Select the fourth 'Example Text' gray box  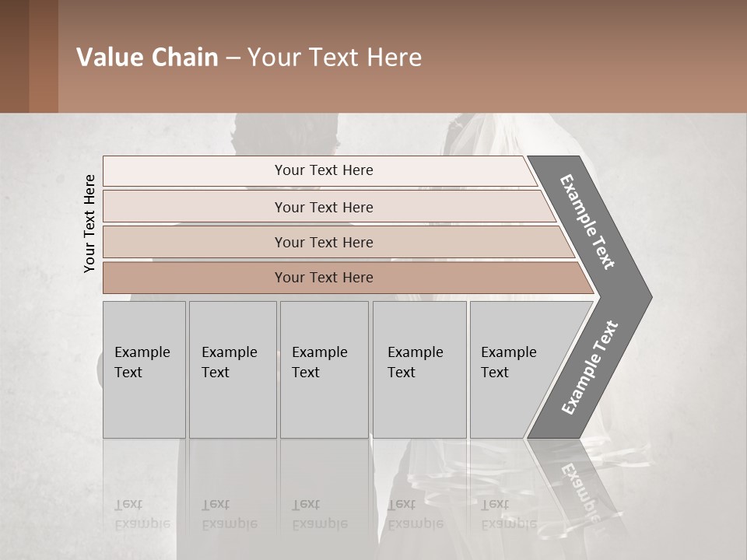(x=419, y=369)
